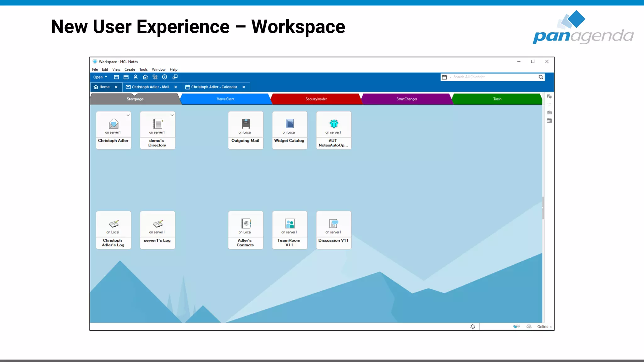This screenshot has width=644, height=362.
Task: Open the Tools menu
Action: pyautogui.click(x=143, y=69)
